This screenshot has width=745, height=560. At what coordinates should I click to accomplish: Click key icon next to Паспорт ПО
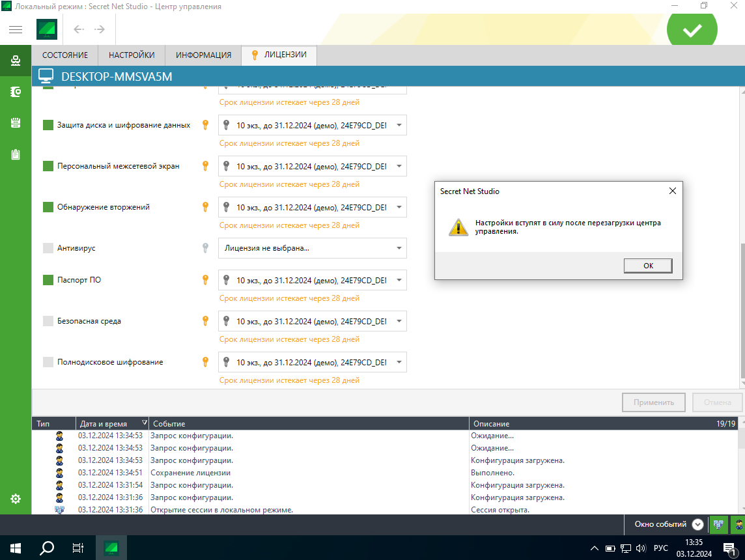(x=205, y=280)
